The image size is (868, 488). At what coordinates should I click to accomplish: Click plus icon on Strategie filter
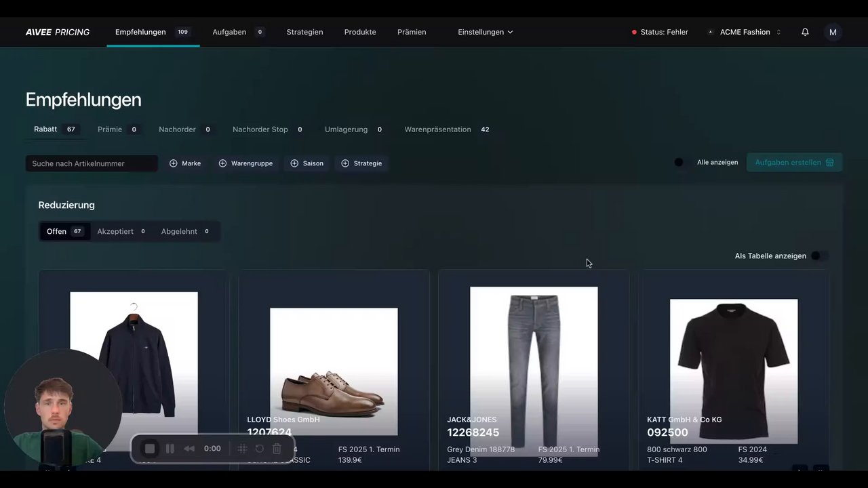pyautogui.click(x=345, y=163)
